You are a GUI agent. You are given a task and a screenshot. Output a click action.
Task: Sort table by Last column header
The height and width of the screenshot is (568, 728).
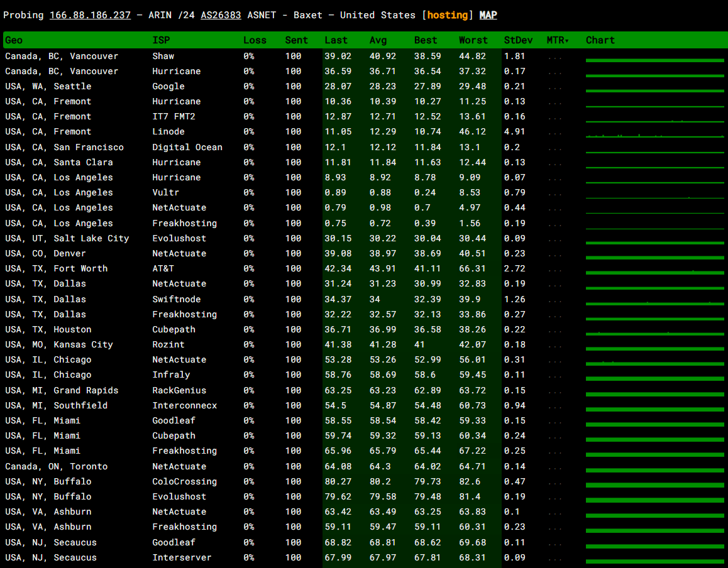click(x=336, y=40)
